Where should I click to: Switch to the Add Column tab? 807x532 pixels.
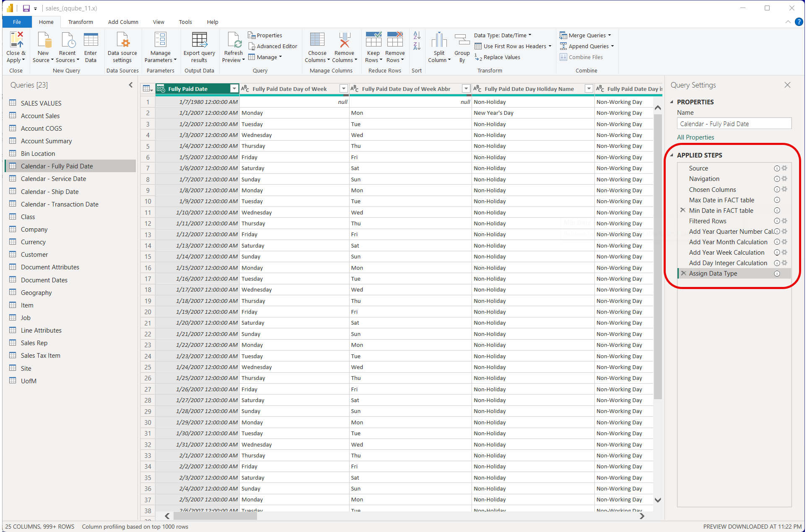(123, 22)
